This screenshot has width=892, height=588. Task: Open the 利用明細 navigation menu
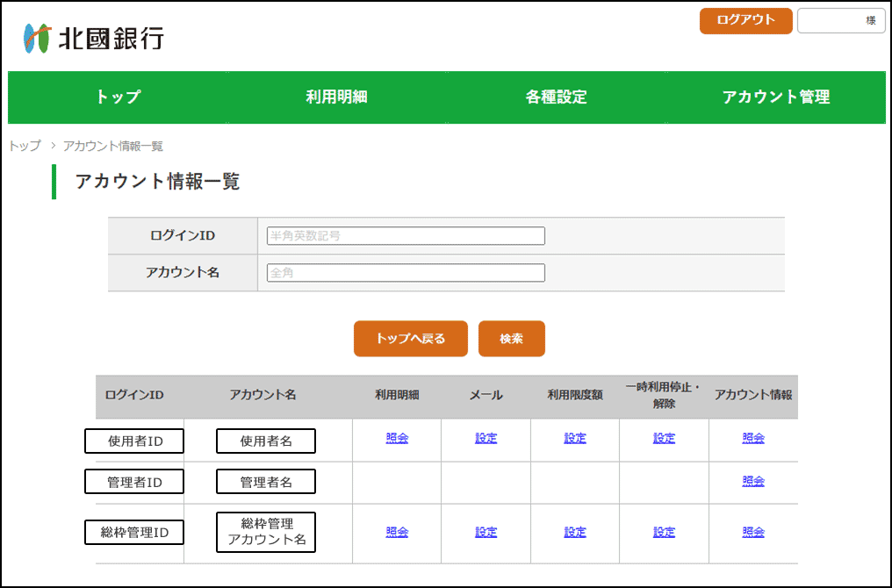coord(336,97)
